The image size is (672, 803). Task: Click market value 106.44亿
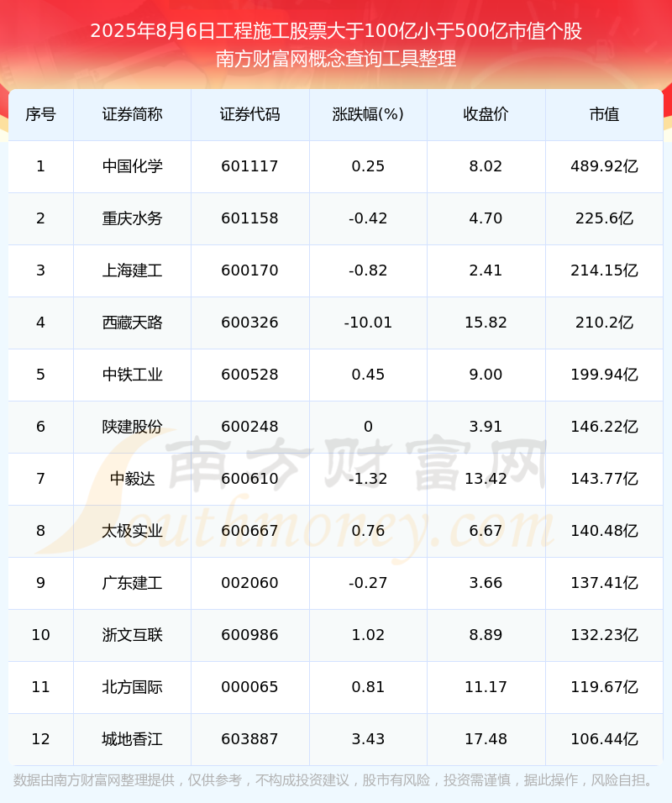(x=605, y=739)
